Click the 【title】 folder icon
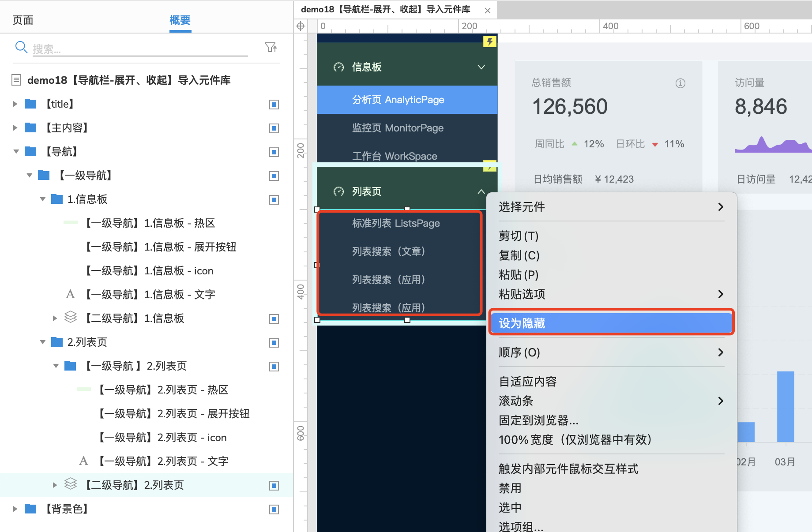Viewport: 812px width, 532px height. 30,104
